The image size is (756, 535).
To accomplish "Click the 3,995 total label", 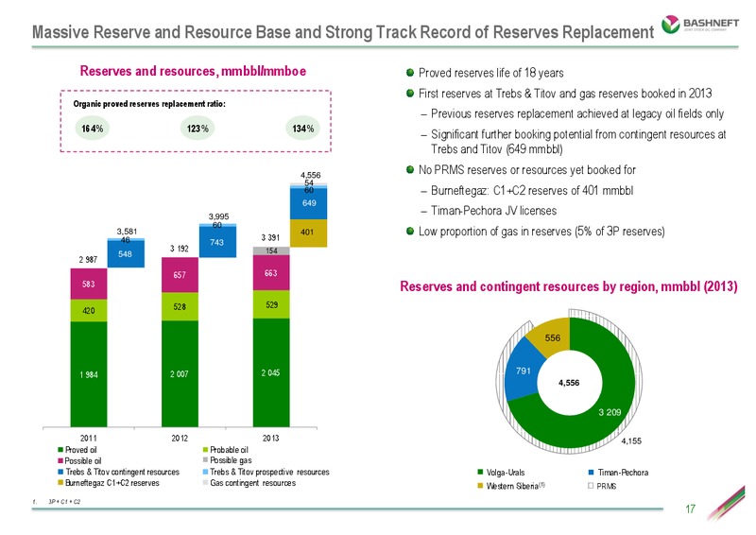I will click(218, 216).
